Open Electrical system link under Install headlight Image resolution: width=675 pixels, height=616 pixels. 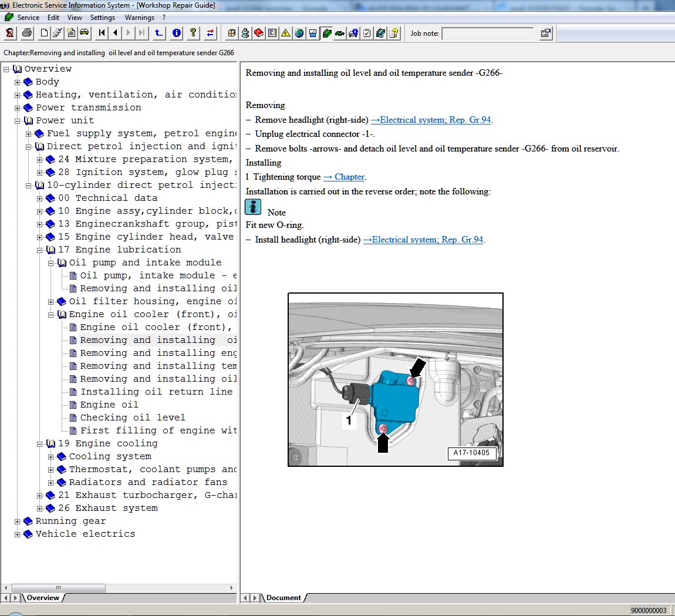423,240
